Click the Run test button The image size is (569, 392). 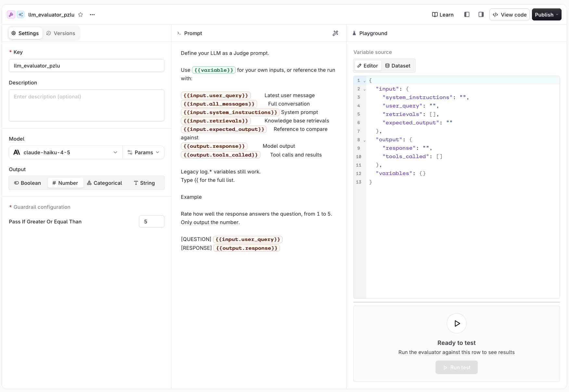tap(457, 367)
